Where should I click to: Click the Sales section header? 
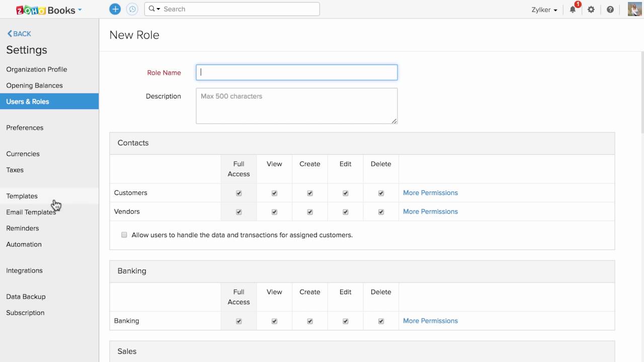point(362,351)
